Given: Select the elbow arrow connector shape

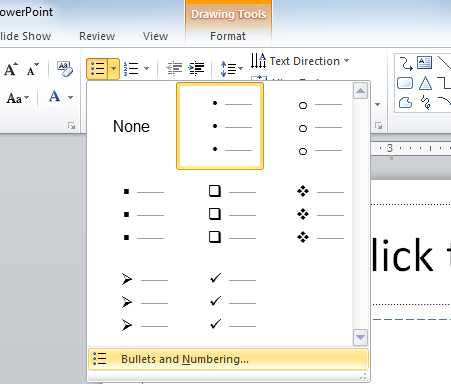Looking at the screenshot, I should 406,63.
